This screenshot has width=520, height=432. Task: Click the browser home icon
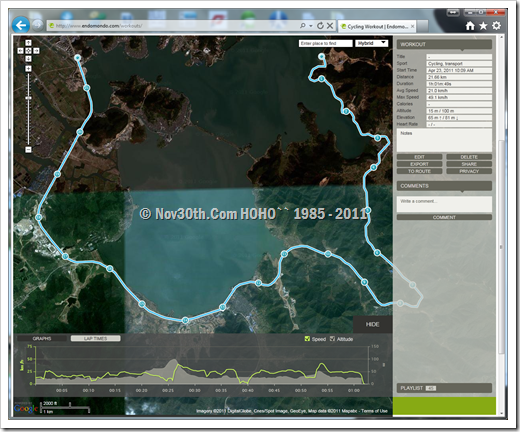pos(470,26)
